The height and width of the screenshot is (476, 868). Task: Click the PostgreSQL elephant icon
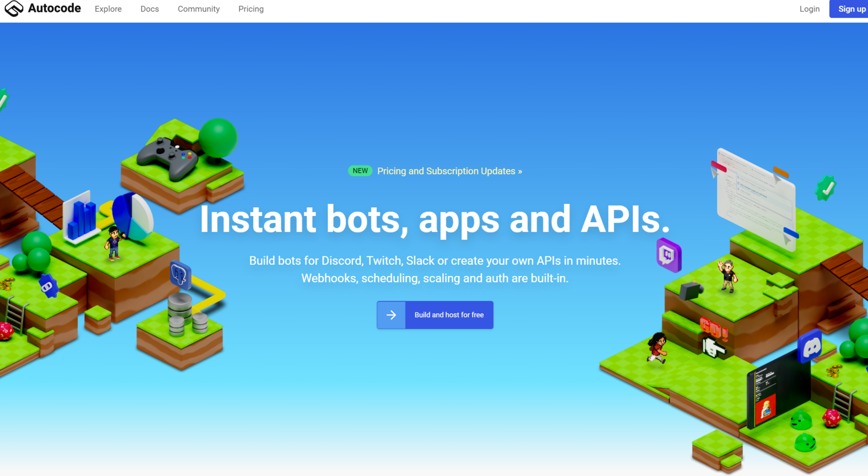180,274
